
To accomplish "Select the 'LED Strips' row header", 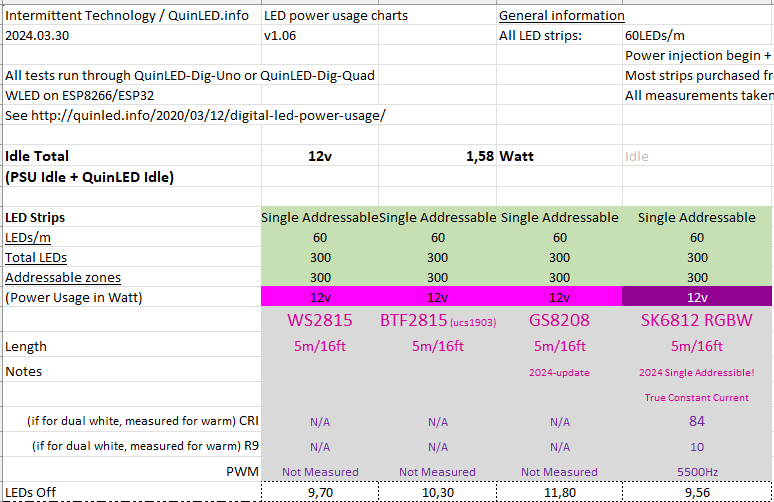I will 35,218.
